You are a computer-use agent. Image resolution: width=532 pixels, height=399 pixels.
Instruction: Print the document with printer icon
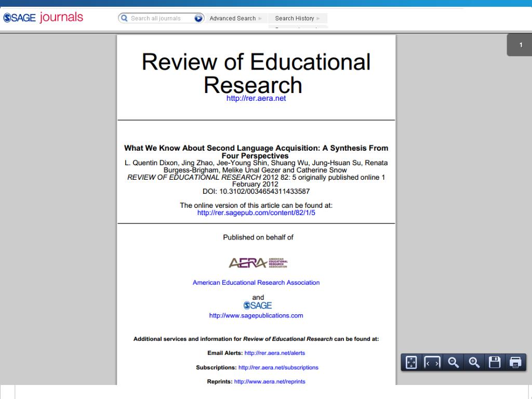coord(515,362)
